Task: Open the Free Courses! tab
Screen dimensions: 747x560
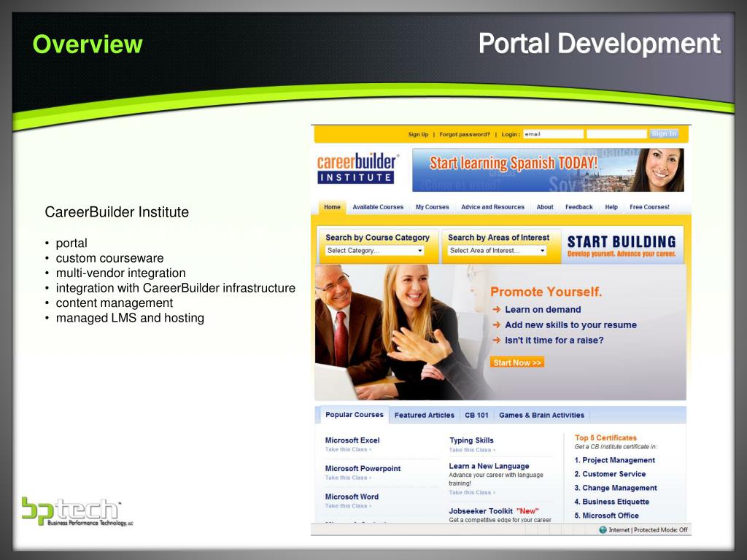Action: pyautogui.click(x=649, y=207)
